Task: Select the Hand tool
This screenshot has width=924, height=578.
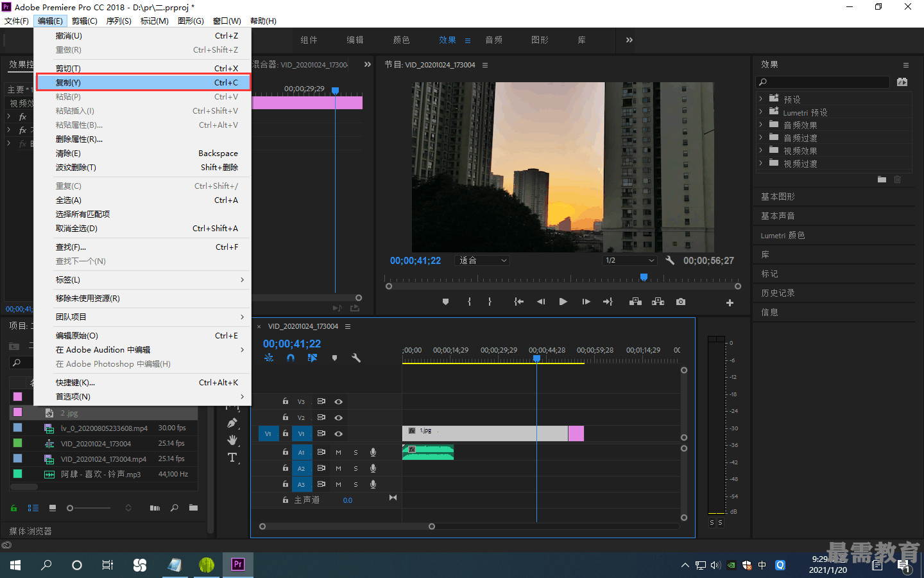Action: (x=232, y=440)
